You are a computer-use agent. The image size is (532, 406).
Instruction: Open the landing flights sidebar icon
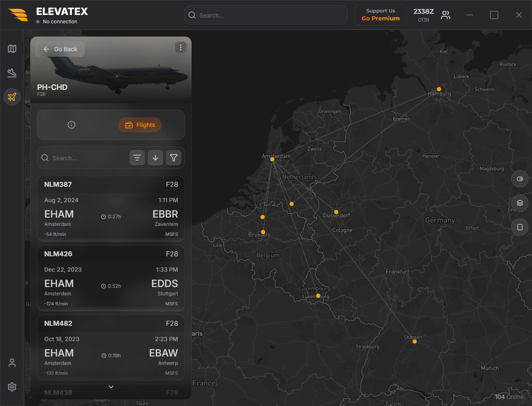(x=12, y=73)
